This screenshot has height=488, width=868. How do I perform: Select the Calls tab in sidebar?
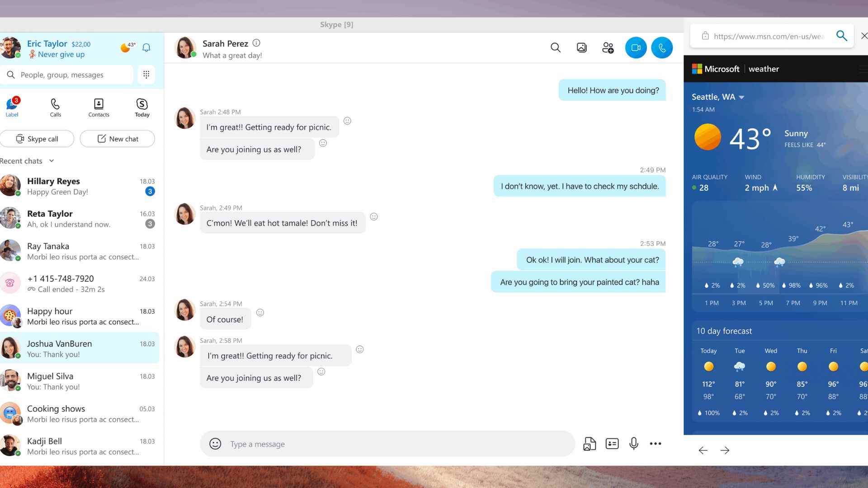point(55,106)
